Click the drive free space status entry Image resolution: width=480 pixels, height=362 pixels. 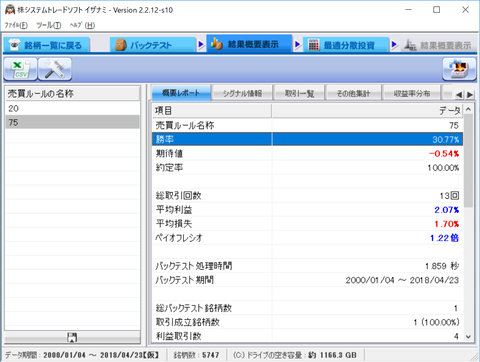pyautogui.click(x=295, y=355)
